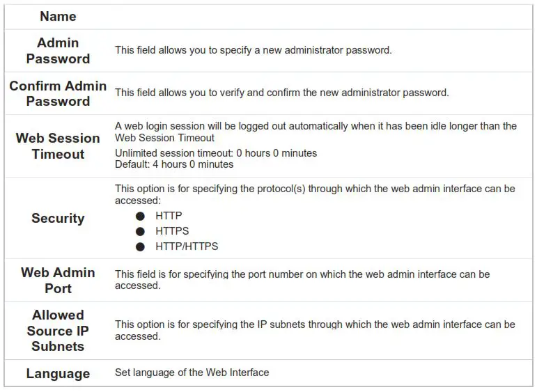Click the bullet point beside HTTPS
The width and height of the screenshot is (537, 392).
point(141,231)
